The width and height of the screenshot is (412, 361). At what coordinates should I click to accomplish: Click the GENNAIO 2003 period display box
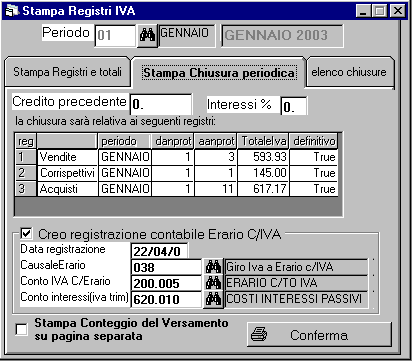[x=282, y=35]
